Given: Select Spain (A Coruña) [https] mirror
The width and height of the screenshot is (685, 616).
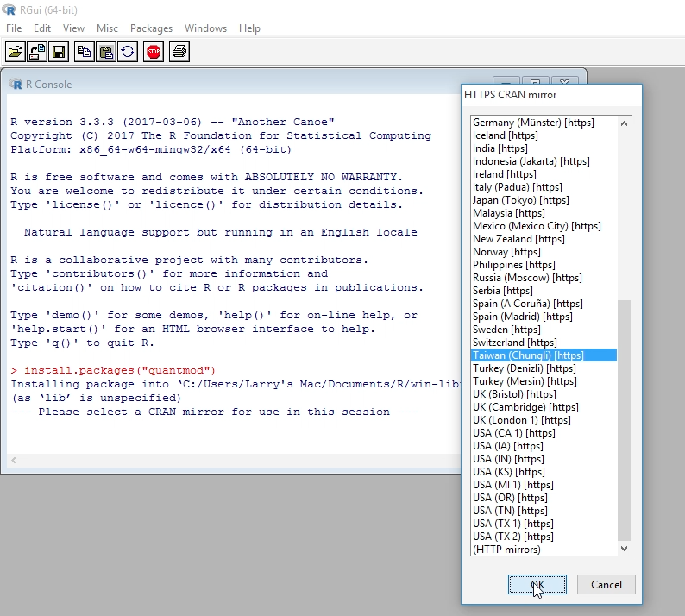Looking at the screenshot, I should (x=544, y=304).
